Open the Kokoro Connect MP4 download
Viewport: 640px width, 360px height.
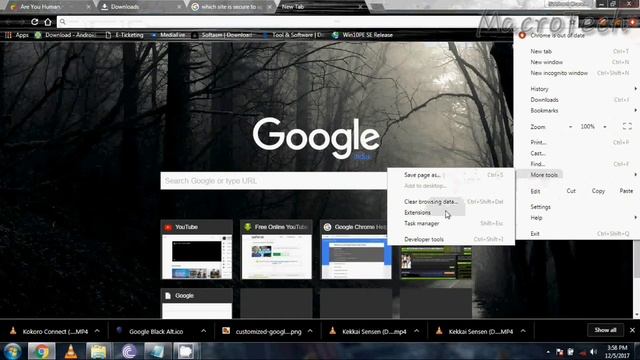click(x=49, y=331)
